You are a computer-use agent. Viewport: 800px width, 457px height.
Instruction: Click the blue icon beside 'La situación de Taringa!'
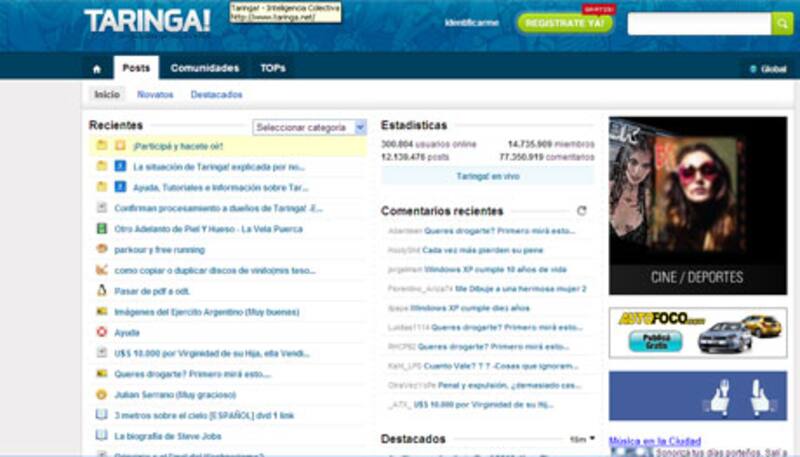coord(120,166)
